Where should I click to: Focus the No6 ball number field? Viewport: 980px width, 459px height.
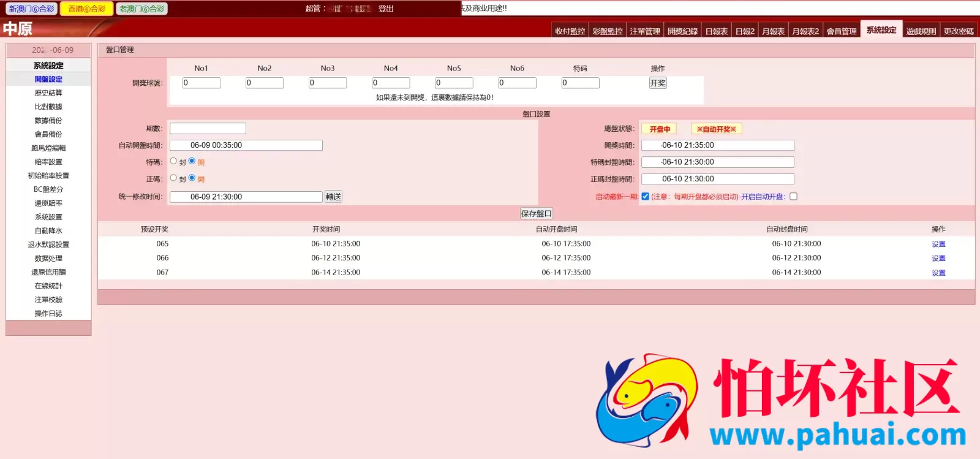coord(517,83)
